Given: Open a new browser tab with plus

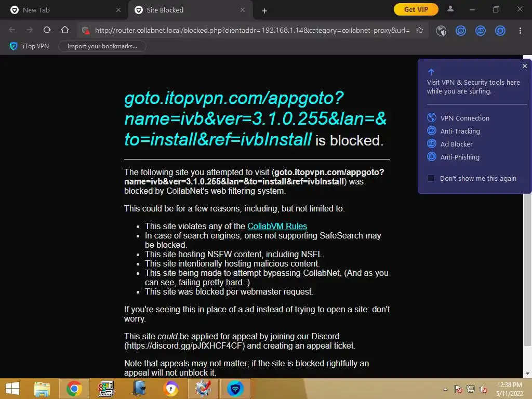Looking at the screenshot, I should click(264, 11).
